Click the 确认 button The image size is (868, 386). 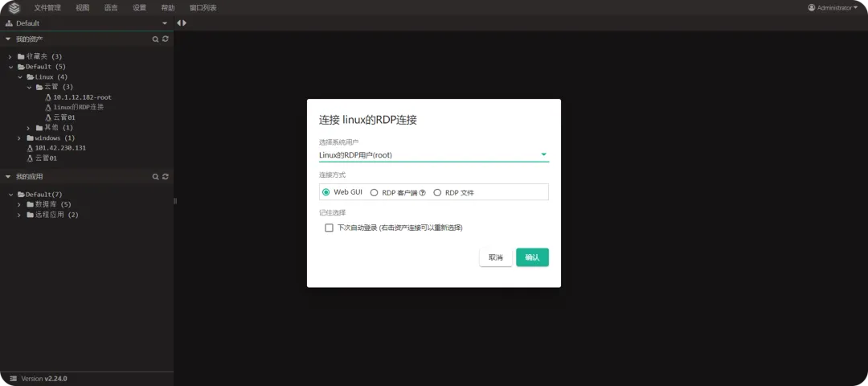(x=533, y=257)
